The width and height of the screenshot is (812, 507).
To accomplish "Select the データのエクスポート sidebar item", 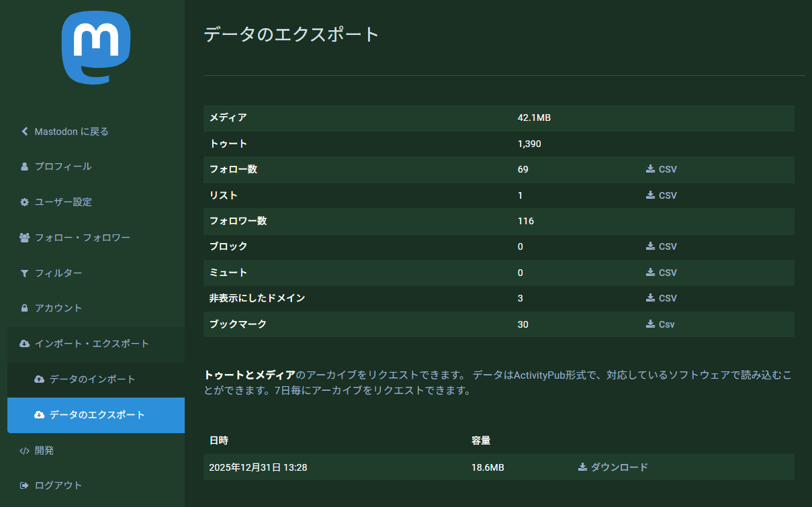I will (97, 415).
